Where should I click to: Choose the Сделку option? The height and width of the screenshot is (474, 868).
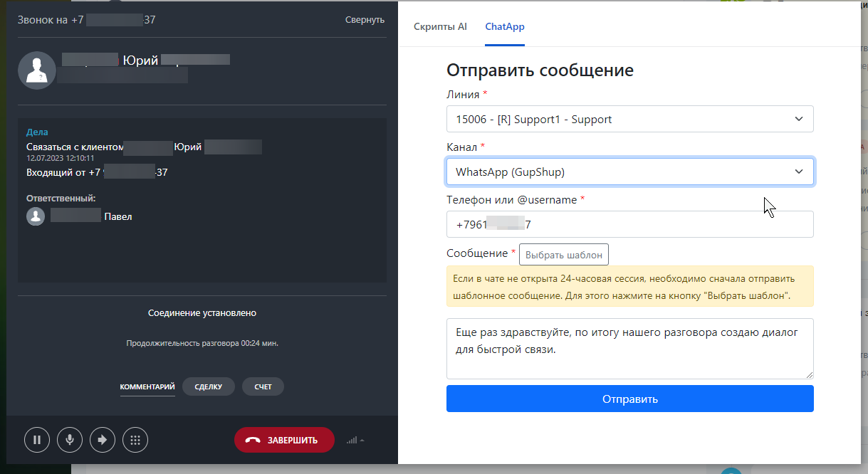(x=208, y=386)
